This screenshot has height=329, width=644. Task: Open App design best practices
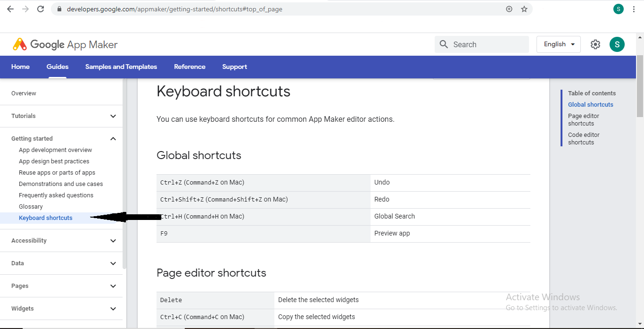(x=54, y=161)
